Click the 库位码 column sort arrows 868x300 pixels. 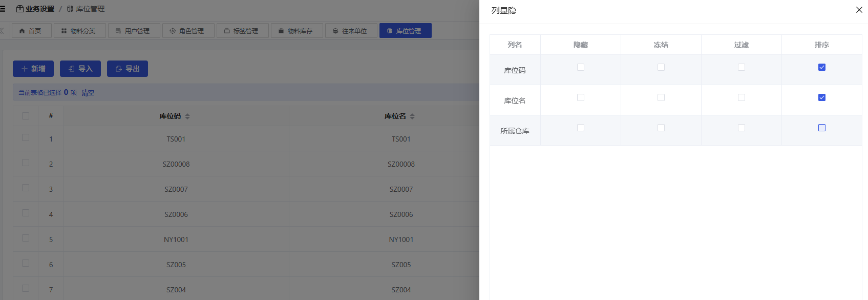(x=187, y=116)
